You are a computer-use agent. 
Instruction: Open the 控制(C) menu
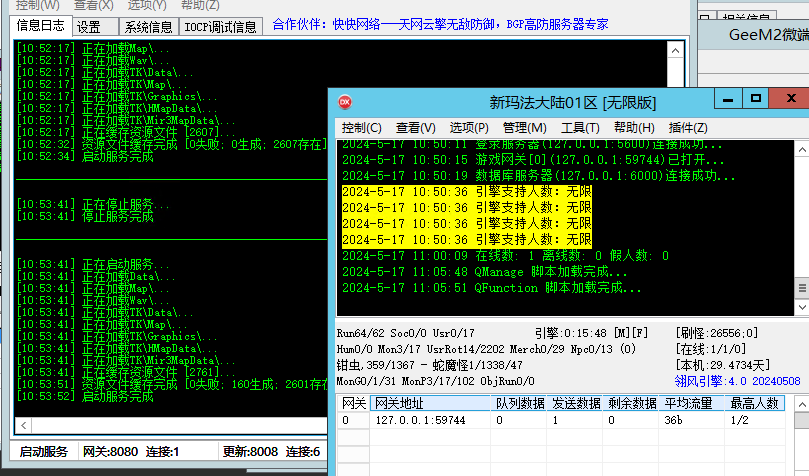click(x=361, y=128)
